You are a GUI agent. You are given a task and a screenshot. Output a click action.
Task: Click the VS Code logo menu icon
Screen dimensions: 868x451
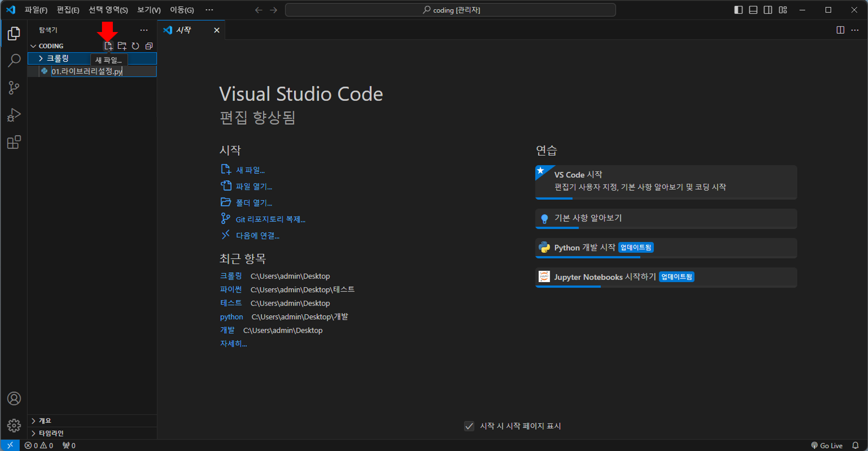(x=11, y=10)
